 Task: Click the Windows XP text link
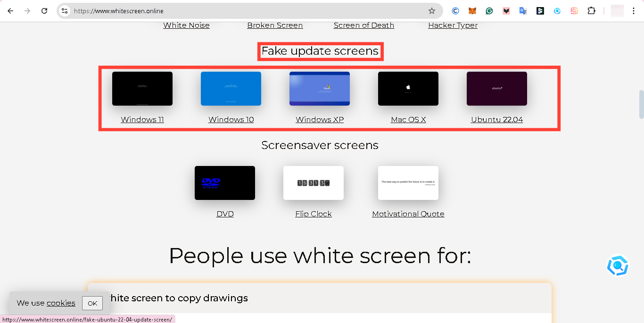(320, 120)
